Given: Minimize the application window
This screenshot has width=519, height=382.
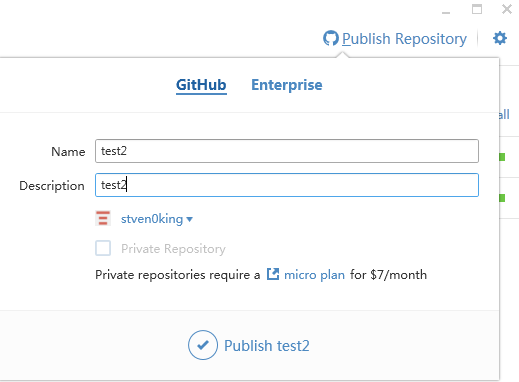Looking at the screenshot, I should 446,13.
